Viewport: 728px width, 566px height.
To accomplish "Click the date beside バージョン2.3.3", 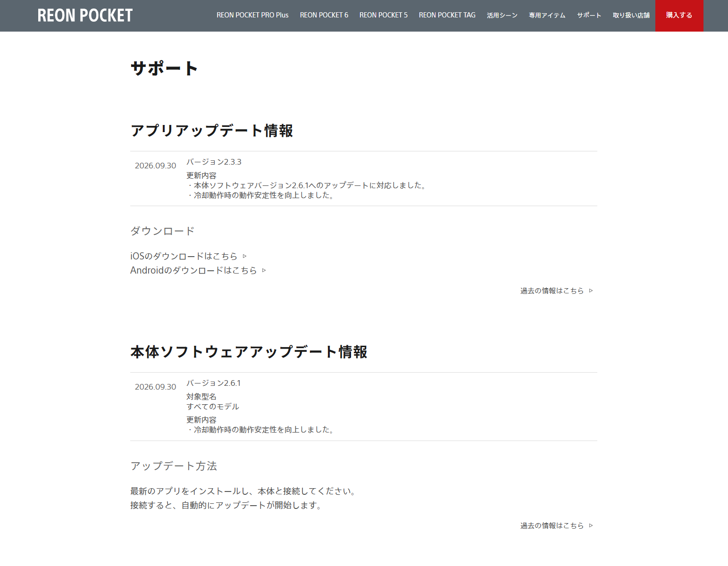I will click(x=155, y=166).
